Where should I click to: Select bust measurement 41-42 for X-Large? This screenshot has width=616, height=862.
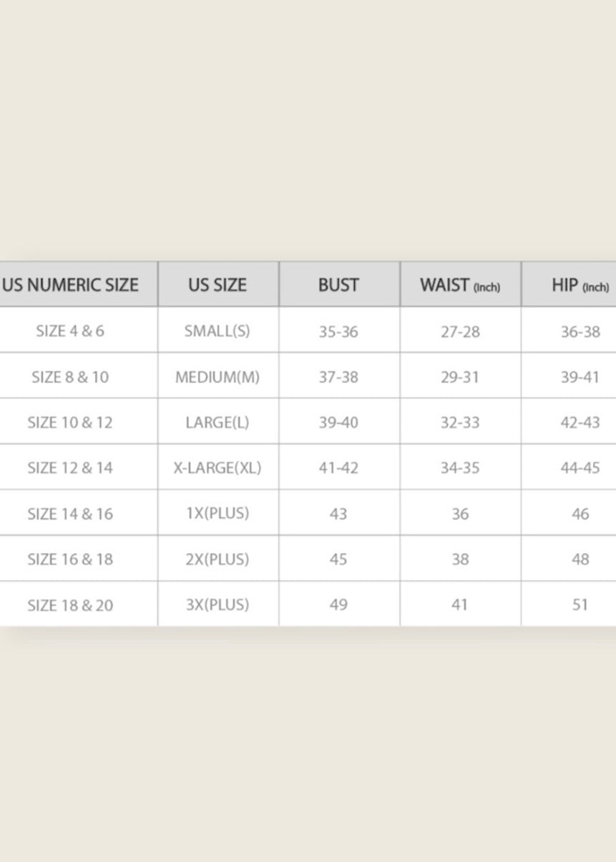(x=338, y=468)
